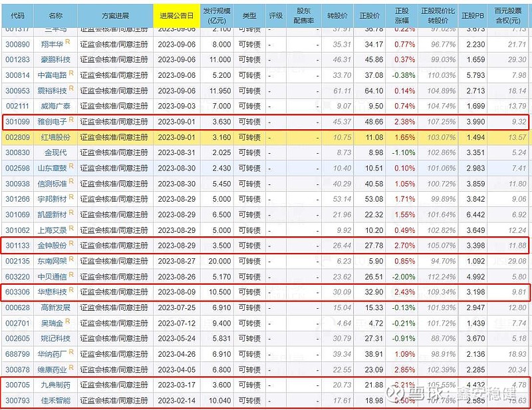The height and width of the screenshot is (410, 532).
Task: Click the R marker beside 中富电路
Action: click(x=71, y=73)
